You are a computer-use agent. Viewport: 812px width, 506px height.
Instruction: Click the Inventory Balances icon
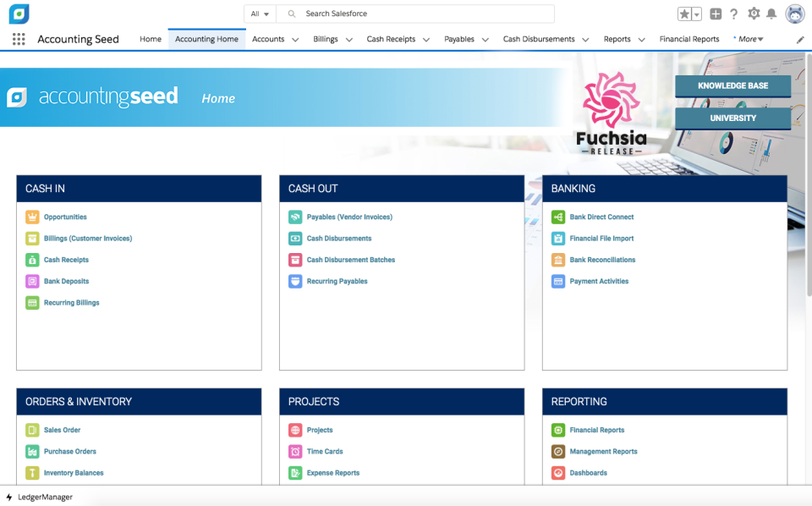(32, 473)
